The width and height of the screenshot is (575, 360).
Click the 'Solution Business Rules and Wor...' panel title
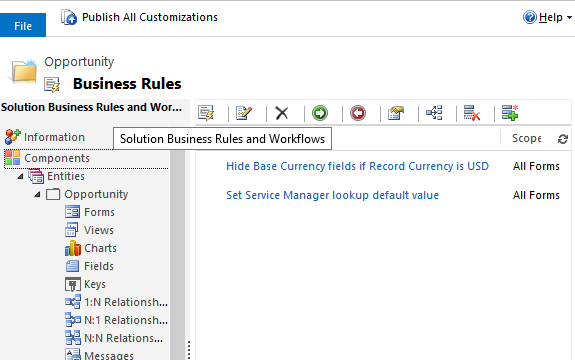91,107
